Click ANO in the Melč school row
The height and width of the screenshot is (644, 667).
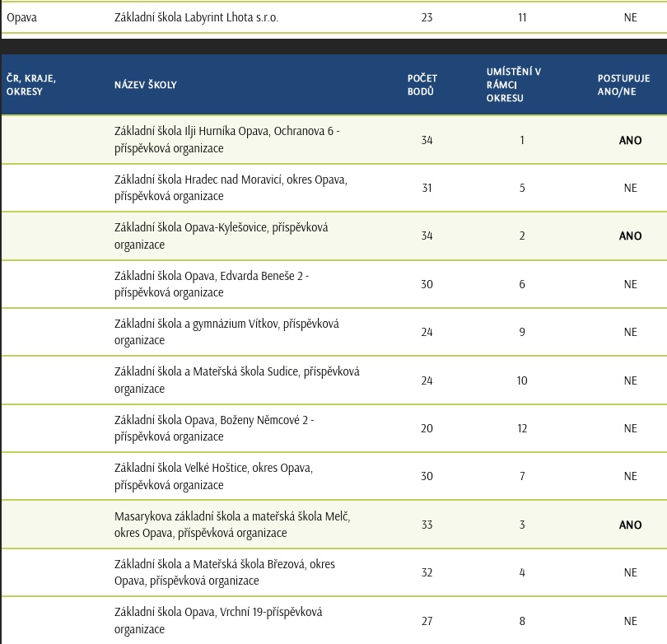point(630,525)
